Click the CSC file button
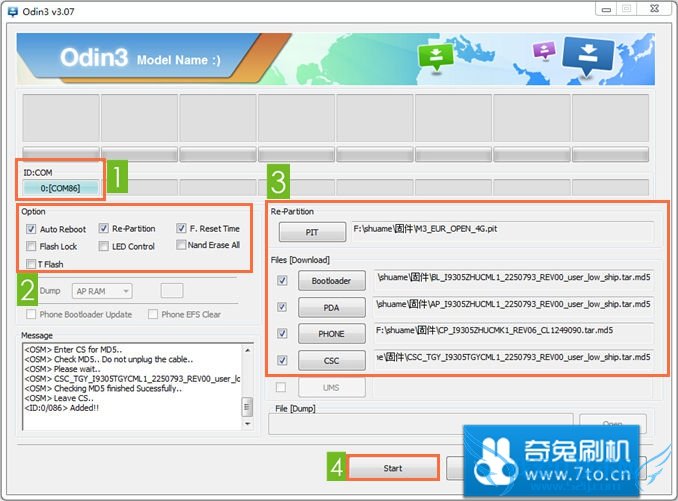This screenshot has height=501, width=678. [x=332, y=361]
